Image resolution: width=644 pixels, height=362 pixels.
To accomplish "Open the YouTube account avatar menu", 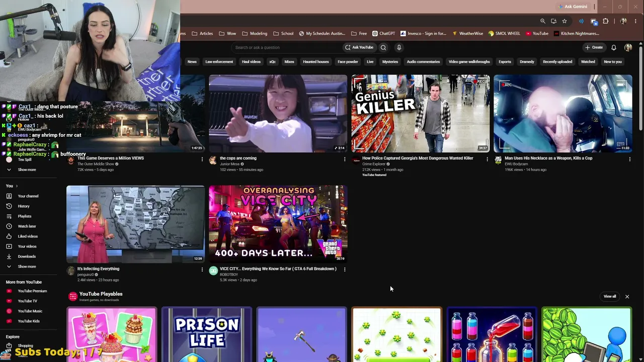I will coord(628,47).
